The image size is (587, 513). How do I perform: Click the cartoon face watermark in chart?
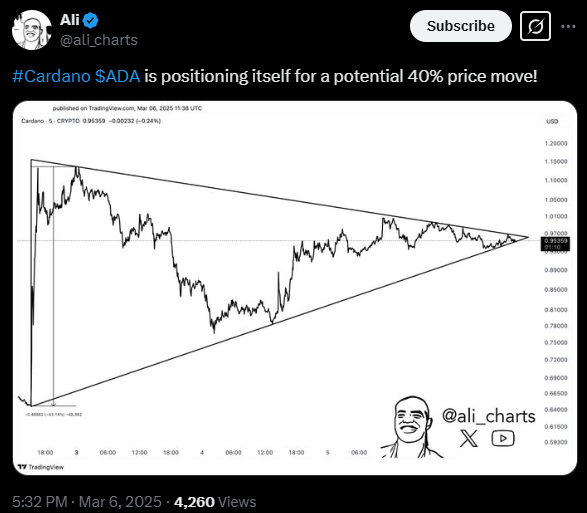pyautogui.click(x=411, y=427)
